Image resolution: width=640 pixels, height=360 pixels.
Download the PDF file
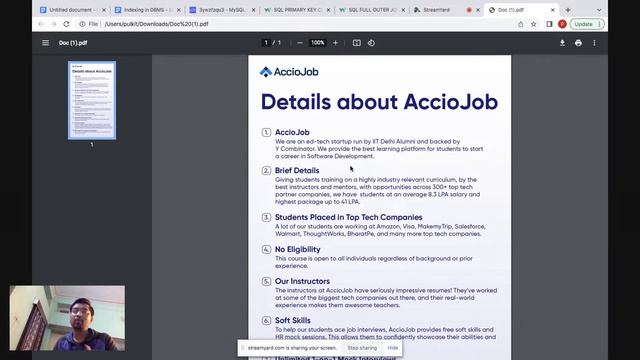[x=562, y=43]
